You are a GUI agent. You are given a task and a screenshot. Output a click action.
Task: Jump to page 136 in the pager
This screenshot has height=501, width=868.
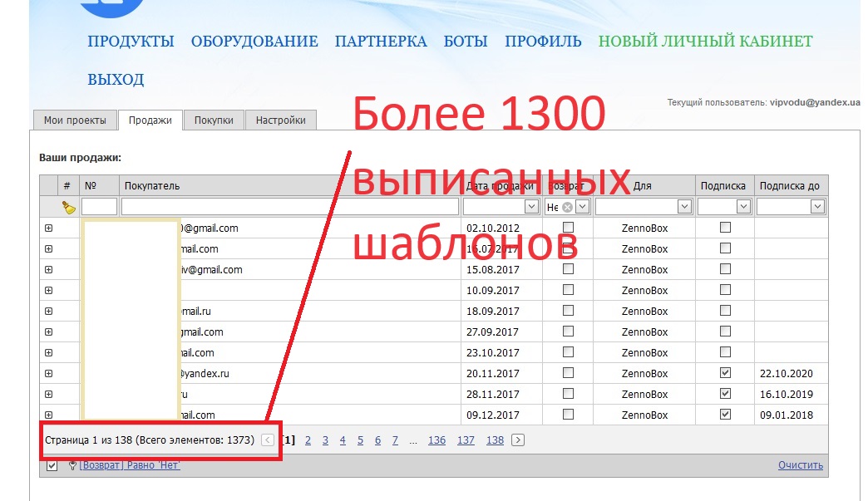436,440
